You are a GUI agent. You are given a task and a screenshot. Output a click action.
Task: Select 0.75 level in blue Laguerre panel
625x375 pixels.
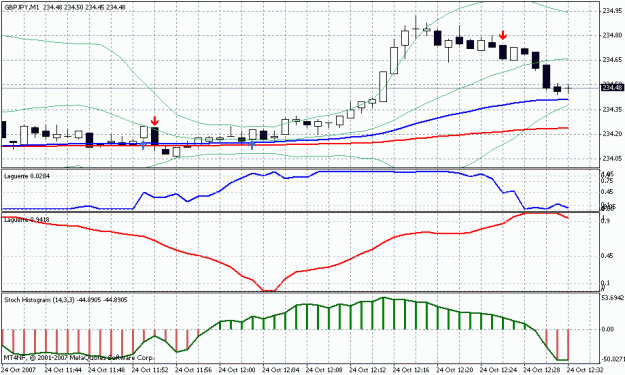608,180
